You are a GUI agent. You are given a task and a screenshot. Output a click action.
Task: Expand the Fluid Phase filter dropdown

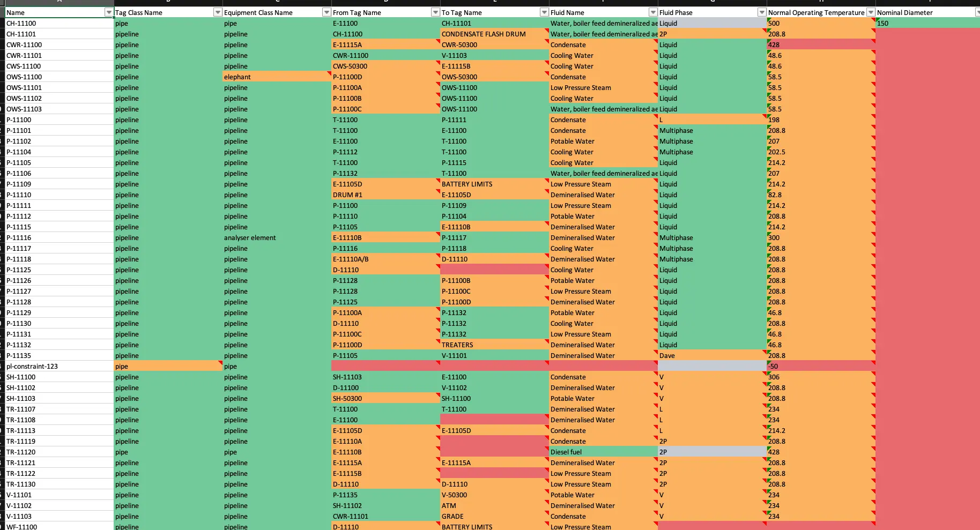click(x=762, y=12)
